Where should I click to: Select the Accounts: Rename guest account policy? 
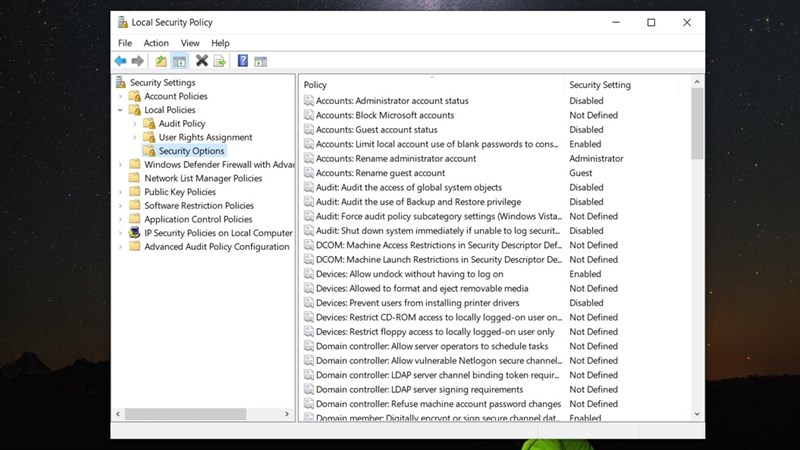(x=380, y=173)
